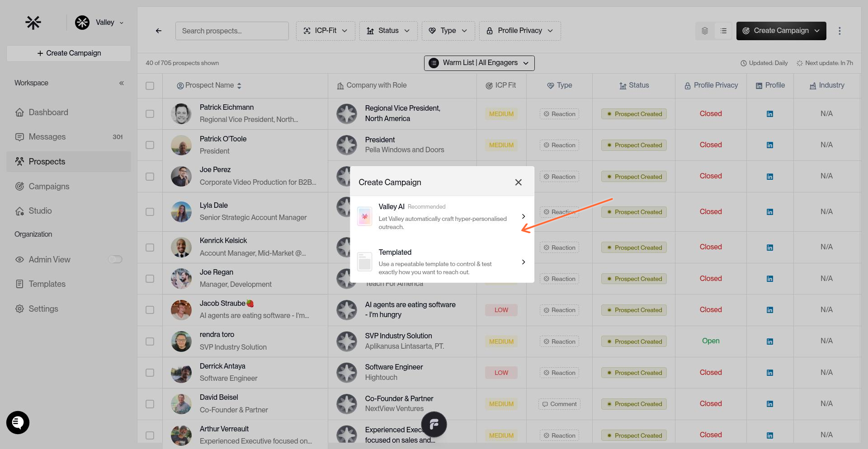Click company logo for Pella Windows and Doors
Screen dimensions: 868x449
[x=347, y=145]
